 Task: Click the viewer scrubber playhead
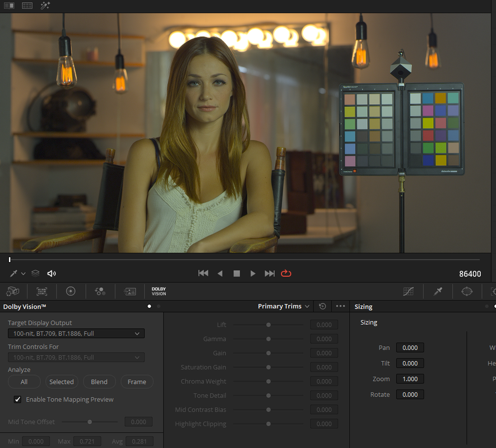pos(10,260)
